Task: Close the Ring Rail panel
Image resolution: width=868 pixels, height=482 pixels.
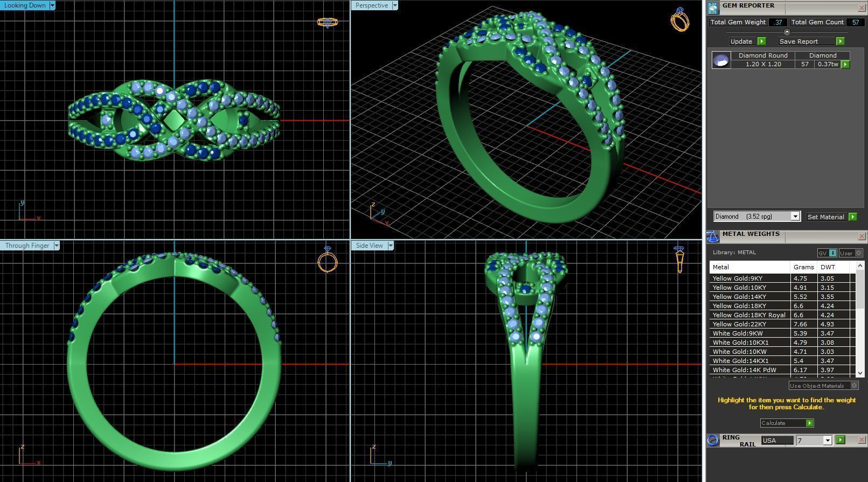Action: coord(862,440)
